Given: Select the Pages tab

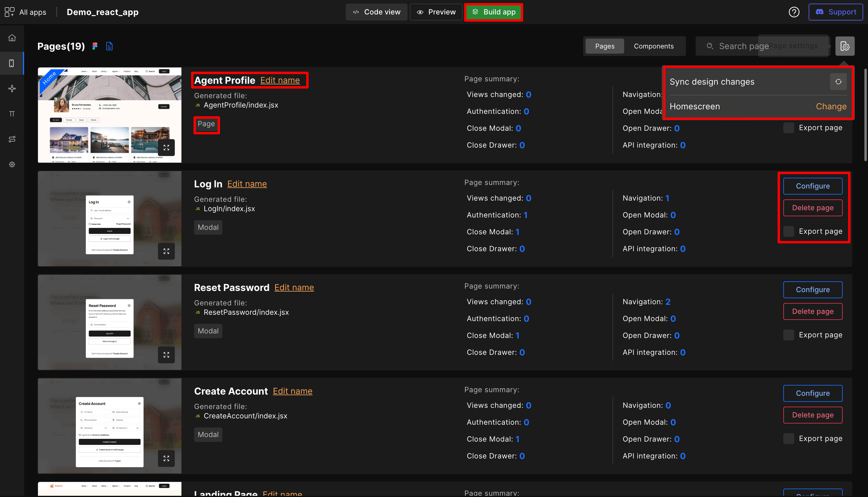Looking at the screenshot, I should pos(604,46).
